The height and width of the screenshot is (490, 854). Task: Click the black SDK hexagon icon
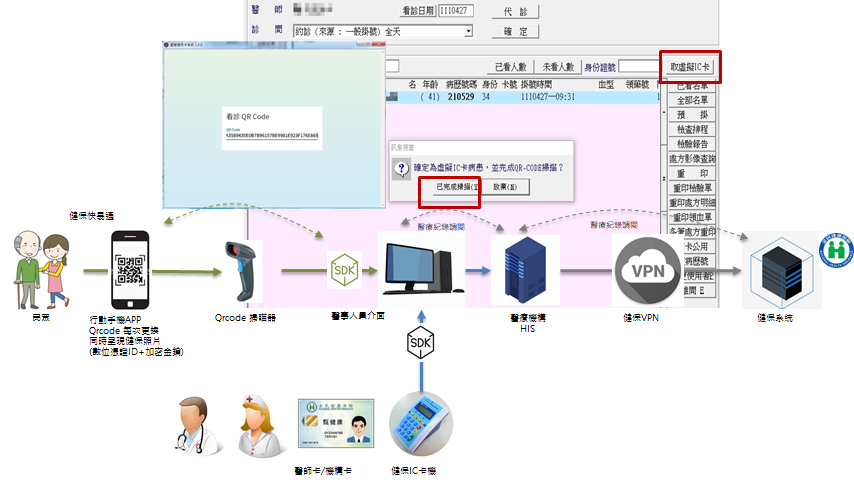pos(420,342)
